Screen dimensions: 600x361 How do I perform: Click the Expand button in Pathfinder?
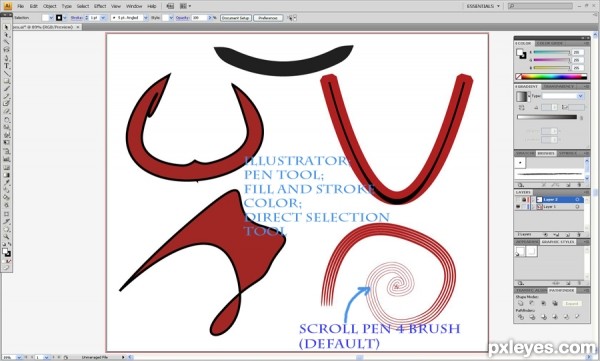(x=572, y=303)
